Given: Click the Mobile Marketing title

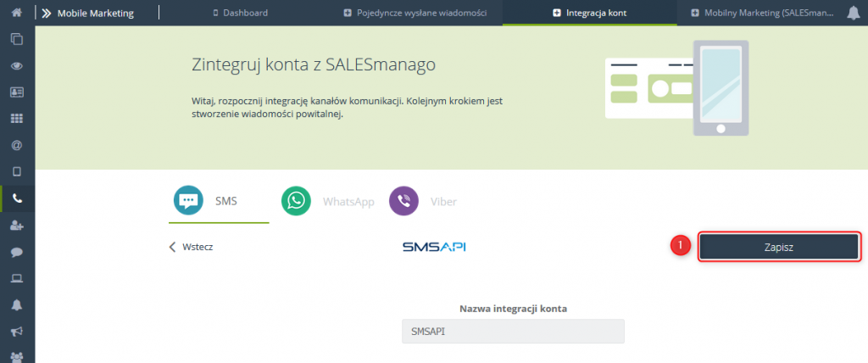Looking at the screenshot, I should [96, 13].
